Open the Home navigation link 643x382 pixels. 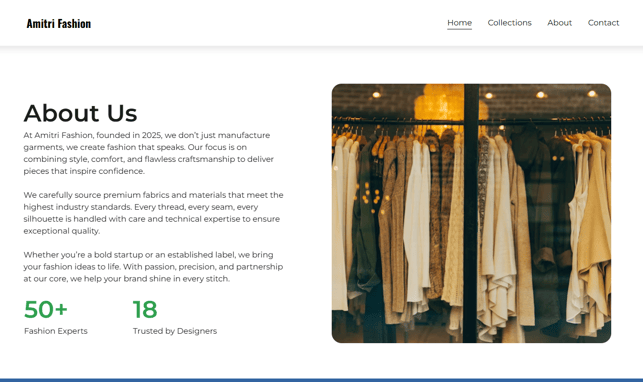459,23
